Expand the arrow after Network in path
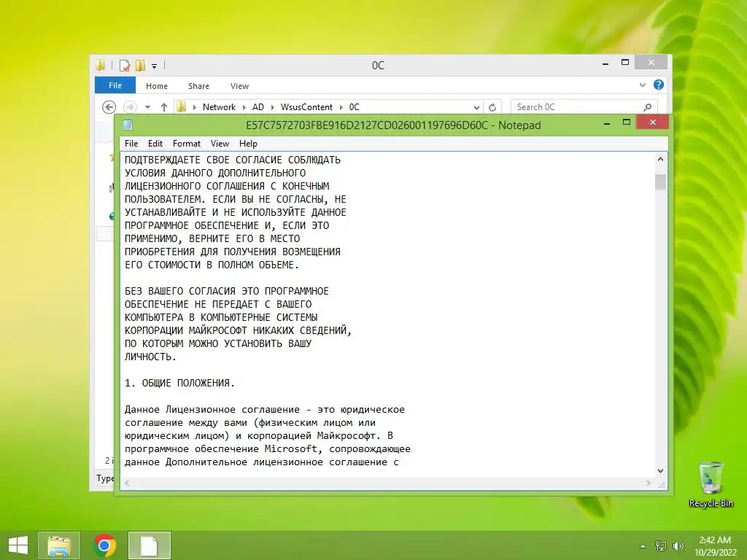The image size is (747, 560). coord(244,107)
